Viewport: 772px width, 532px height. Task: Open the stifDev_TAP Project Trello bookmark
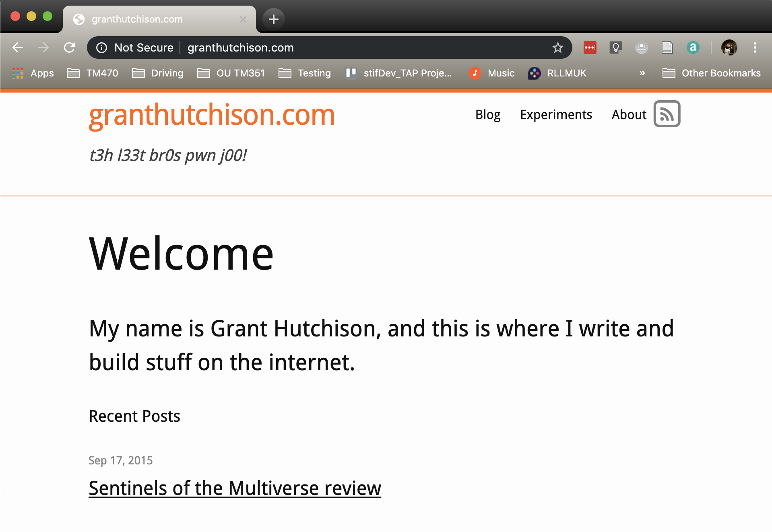(398, 73)
